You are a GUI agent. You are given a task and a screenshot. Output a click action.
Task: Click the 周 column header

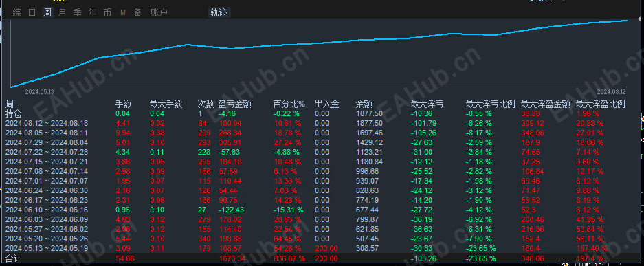click(9, 104)
